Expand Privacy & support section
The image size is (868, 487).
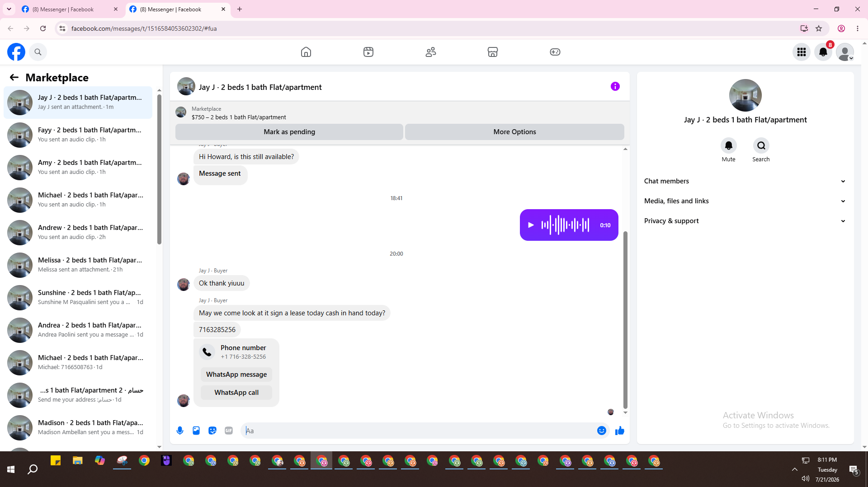tap(745, 221)
